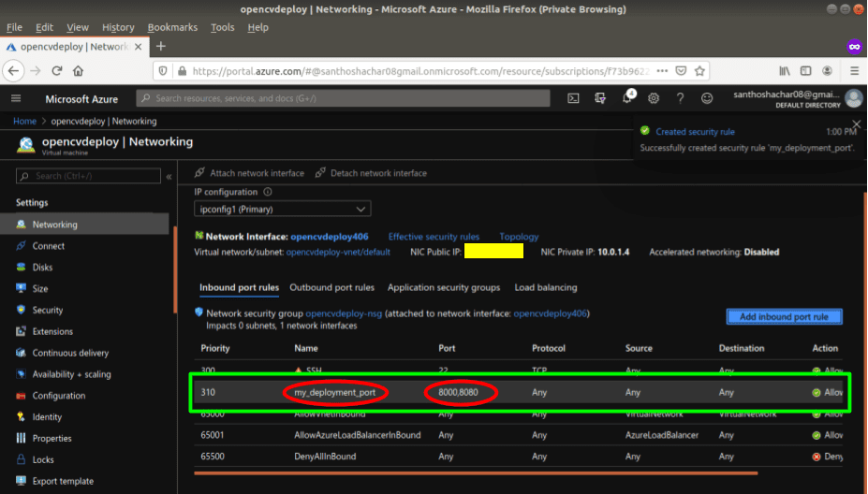Click Attach network interface
The height and width of the screenshot is (494, 868).
(249, 173)
